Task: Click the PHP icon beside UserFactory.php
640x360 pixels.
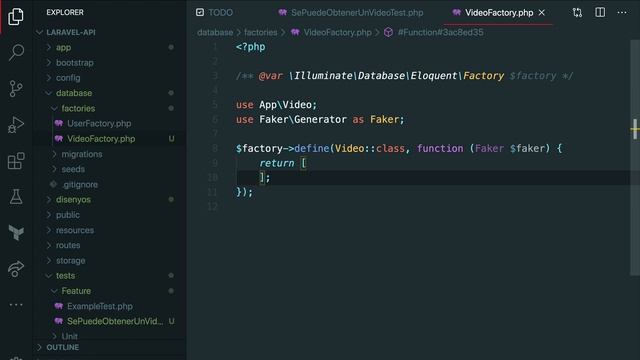Action: 59,123
